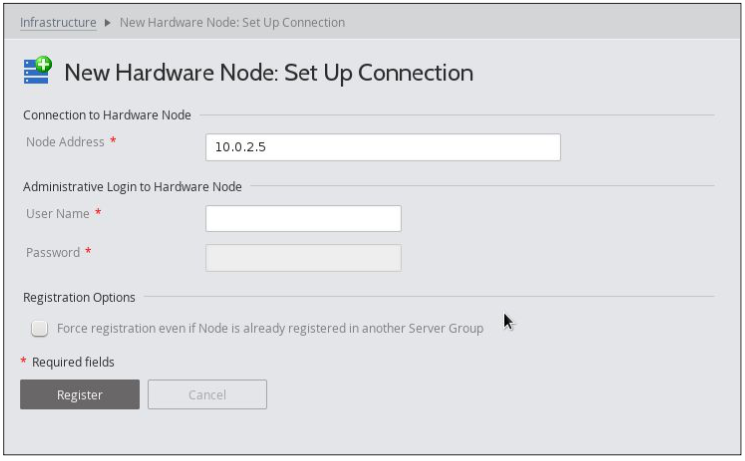Click the Administrative Login to Hardware Node header
This screenshot has height=461, width=745.
coord(132,187)
